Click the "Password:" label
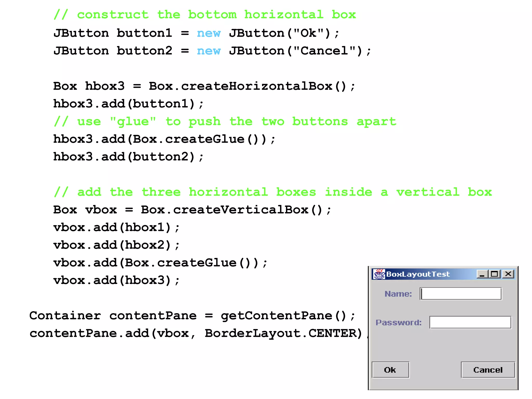 [x=398, y=322]
